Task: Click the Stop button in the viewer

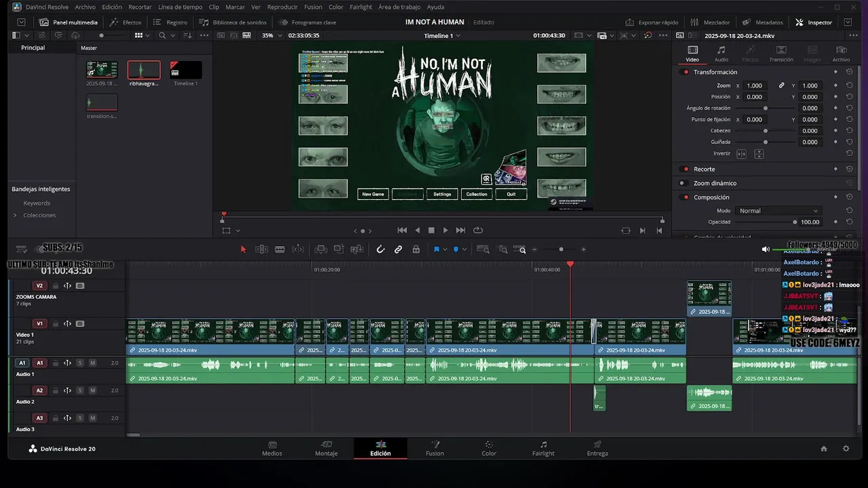Action: [431, 230]
